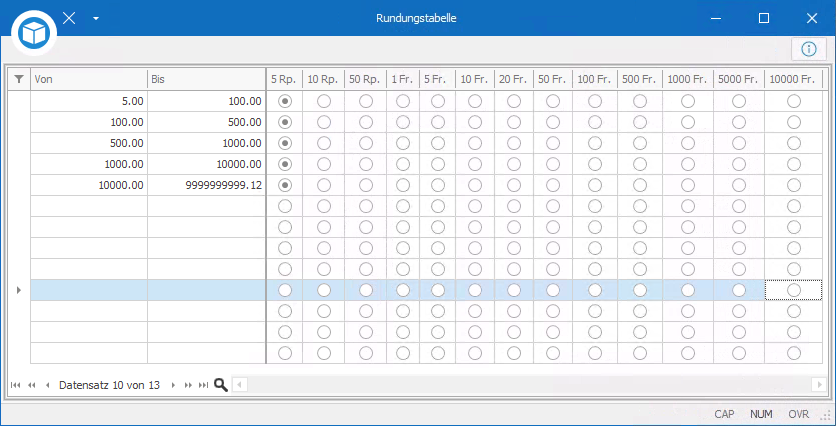Select 1 Fr. rounding for row 100.00–500.00
This screenshot has height=426, width=836.
click(403, 122)
